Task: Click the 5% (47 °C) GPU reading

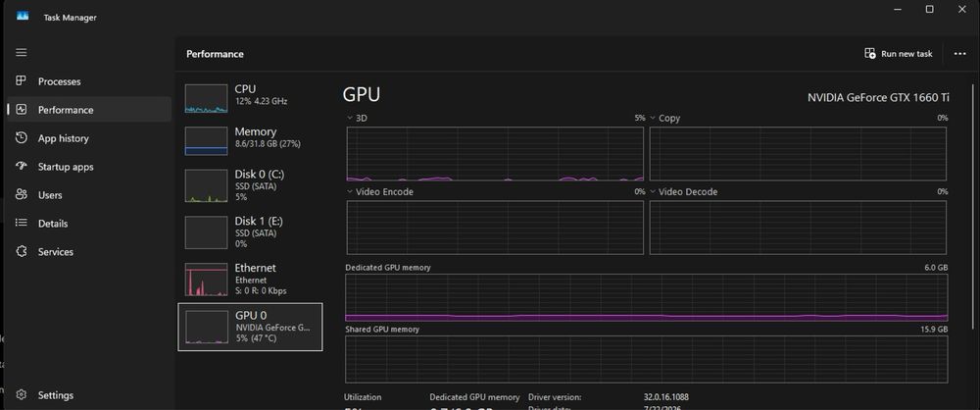Action: [256, 338]
